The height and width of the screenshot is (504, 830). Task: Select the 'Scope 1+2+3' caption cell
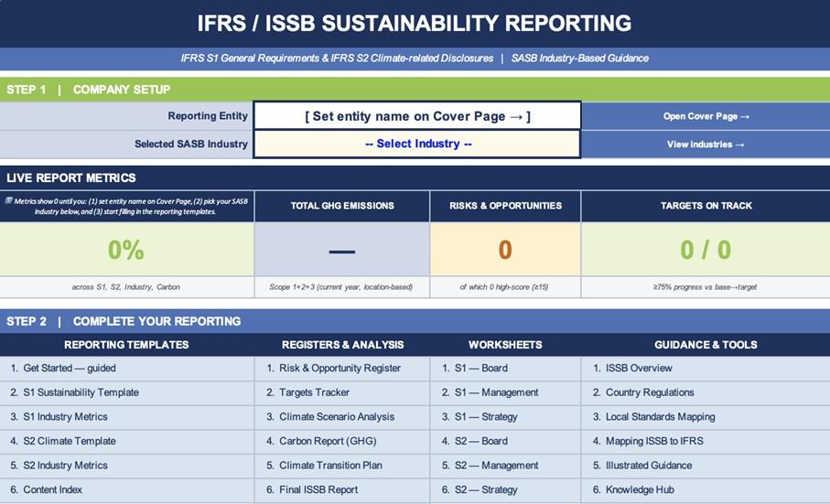pyautogui.click(x=342, y=287)
